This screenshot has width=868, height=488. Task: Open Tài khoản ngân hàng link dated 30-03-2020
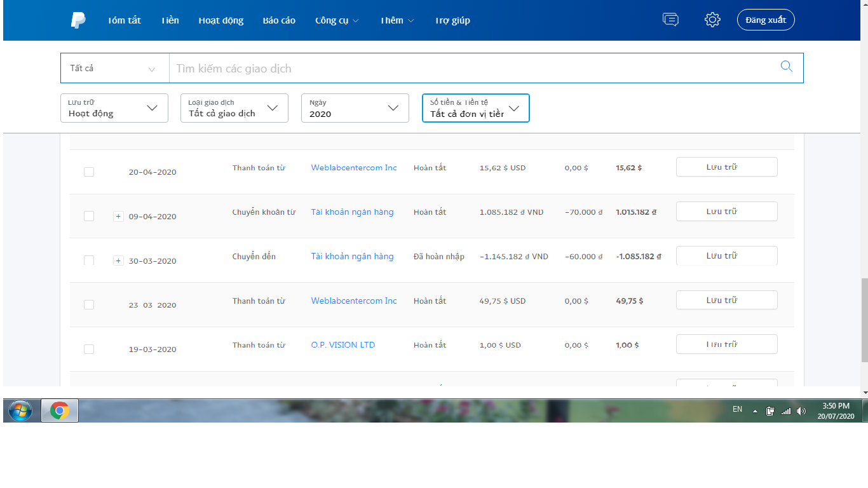pyautogui.click(x=352, y=257)
